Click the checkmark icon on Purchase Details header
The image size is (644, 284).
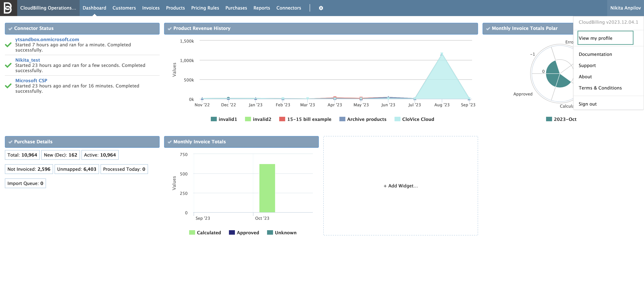click(10, 142)
